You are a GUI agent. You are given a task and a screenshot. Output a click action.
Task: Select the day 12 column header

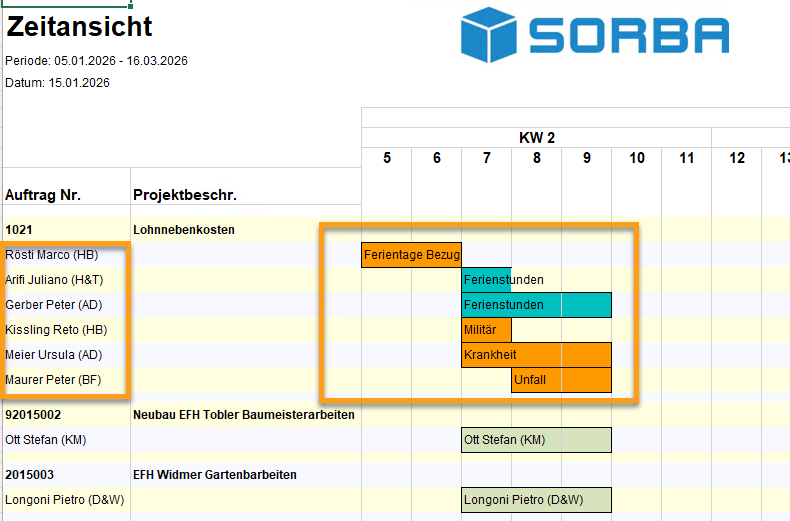(x=737, y=157)
